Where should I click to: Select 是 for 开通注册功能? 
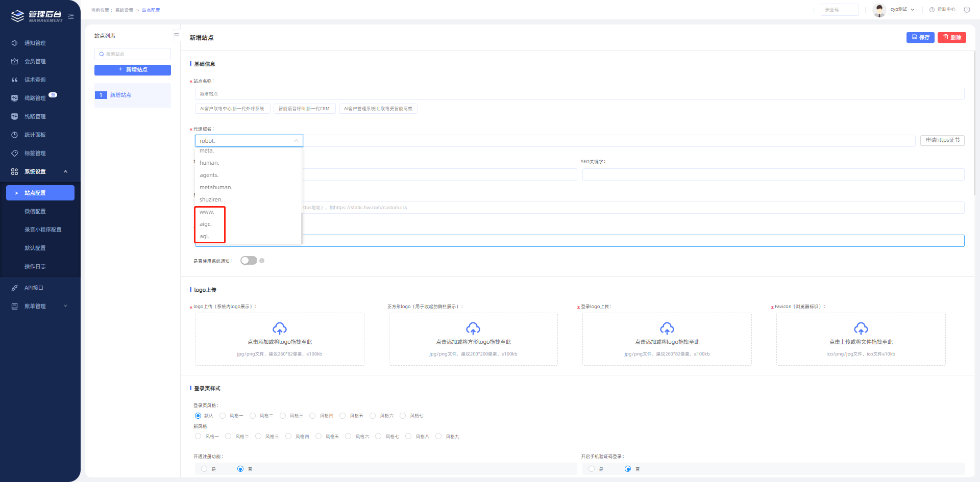click(204, 469)
